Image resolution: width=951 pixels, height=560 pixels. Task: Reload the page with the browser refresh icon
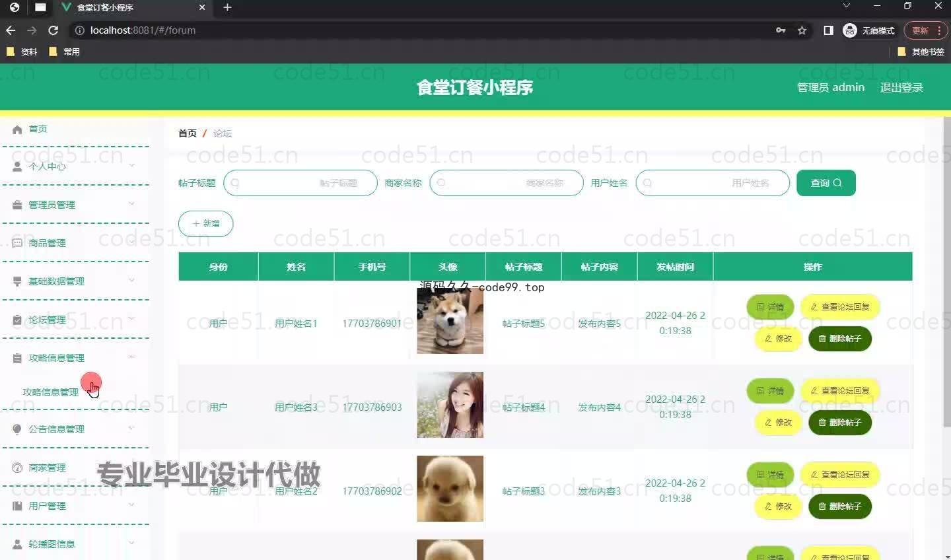(53, 30)
